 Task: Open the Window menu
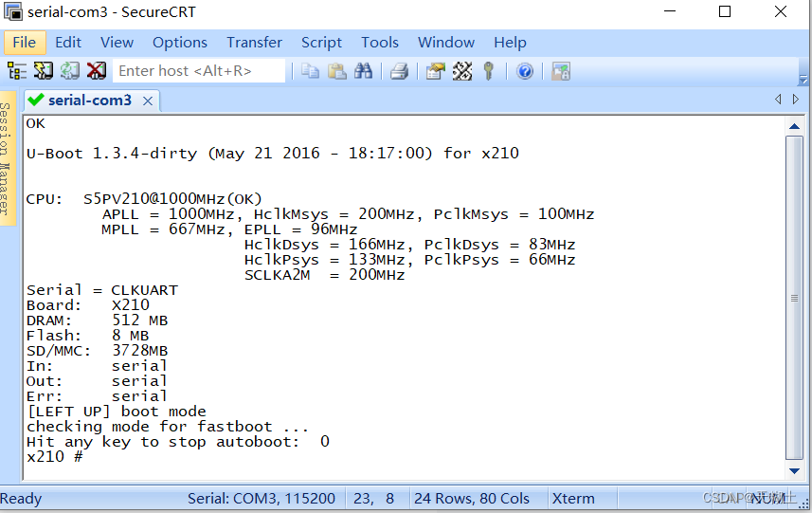446,42
